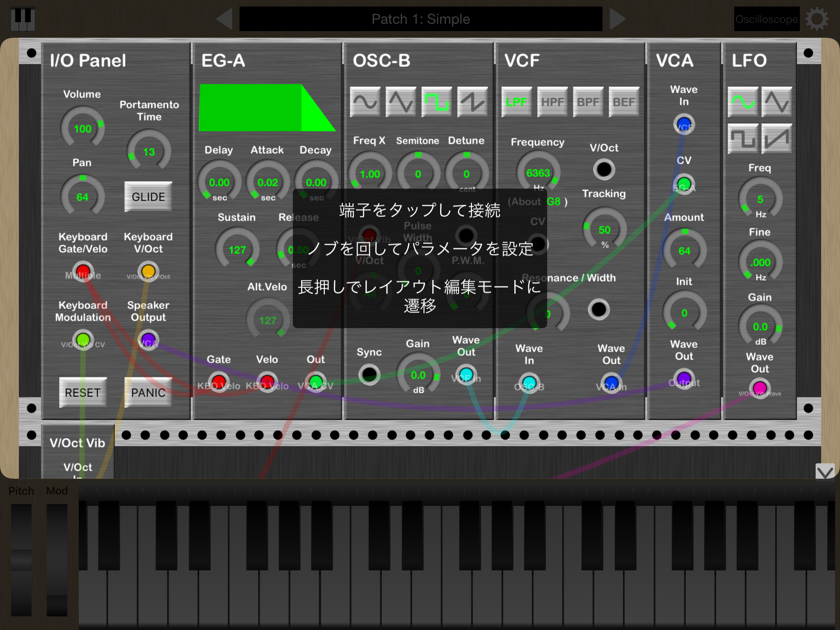Tap EG-A Out green jack
The height and width of the screenshot is (630, 840).
(315, 382)
